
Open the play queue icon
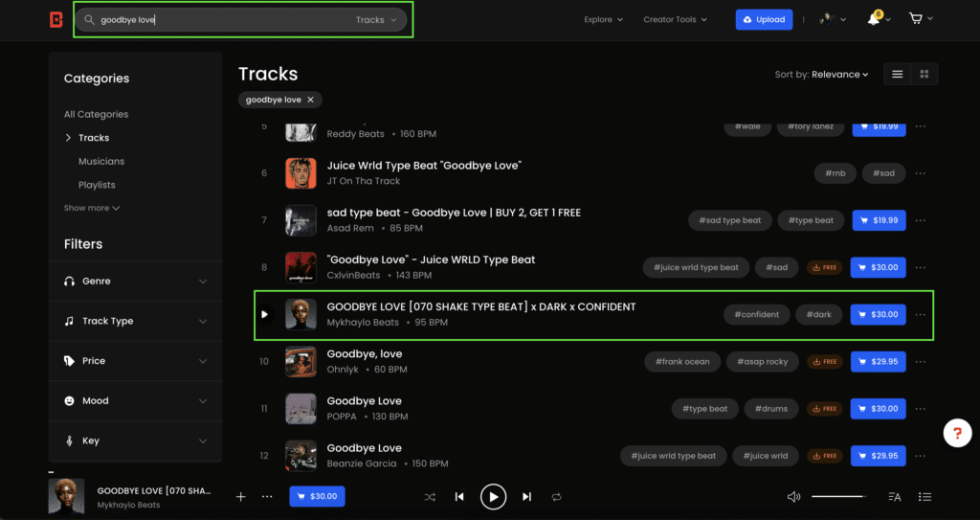(x=925, y=497)
